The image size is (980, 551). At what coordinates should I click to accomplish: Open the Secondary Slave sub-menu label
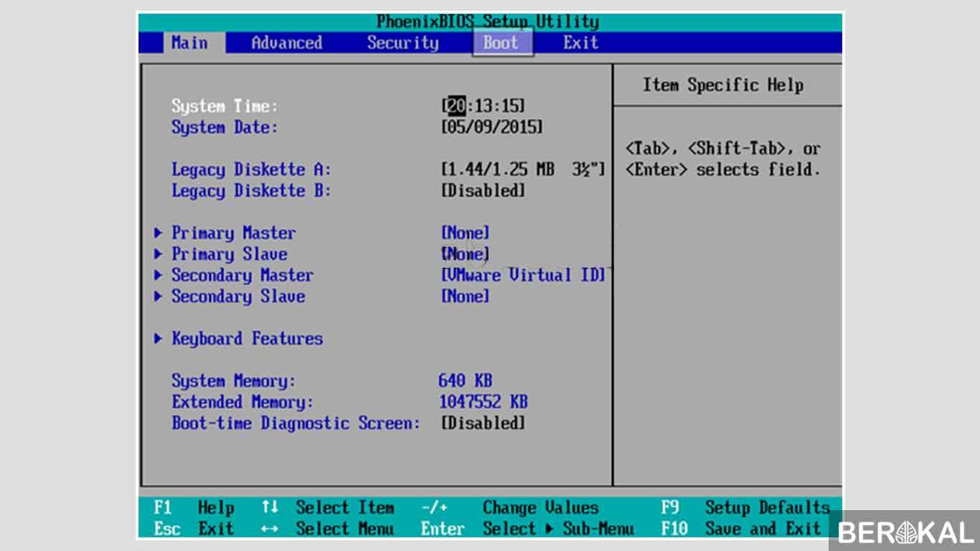[x=237, y=296]
